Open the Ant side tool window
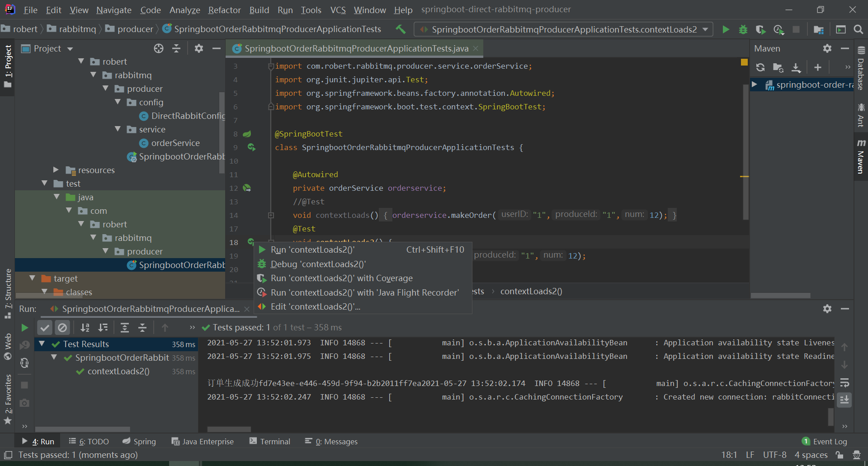This screenshot has height=466, width=868. point(861,115)
